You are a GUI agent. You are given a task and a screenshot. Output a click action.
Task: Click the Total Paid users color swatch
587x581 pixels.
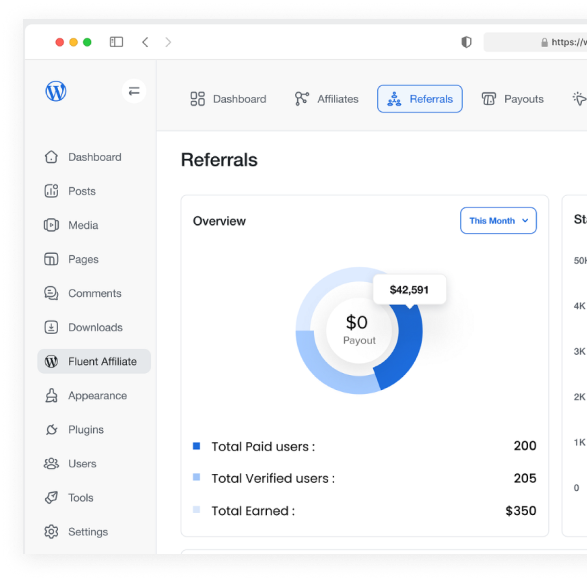click(x=196, y=446)
